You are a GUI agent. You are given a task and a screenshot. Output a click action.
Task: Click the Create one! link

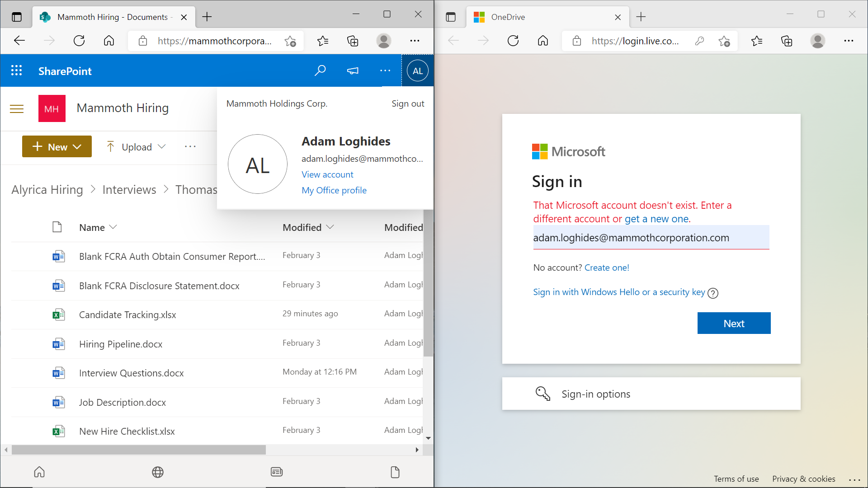point(607,267)
